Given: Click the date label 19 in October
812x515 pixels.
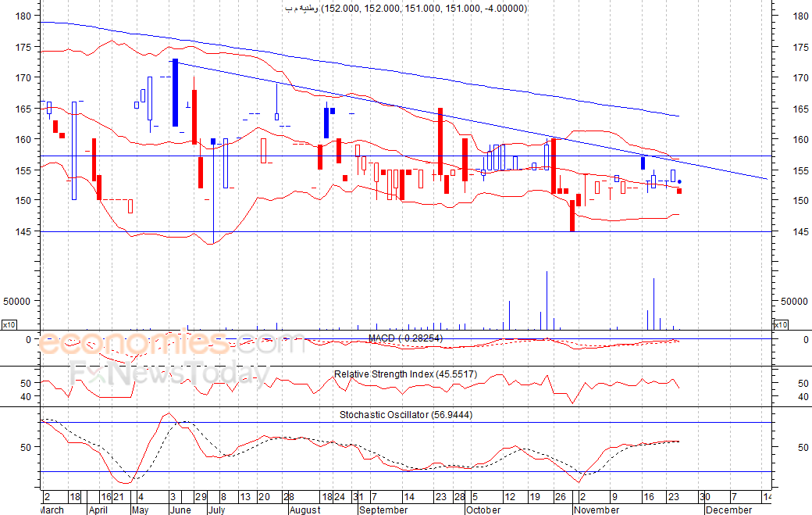Looking at the screenshot, I should point(534,497).
